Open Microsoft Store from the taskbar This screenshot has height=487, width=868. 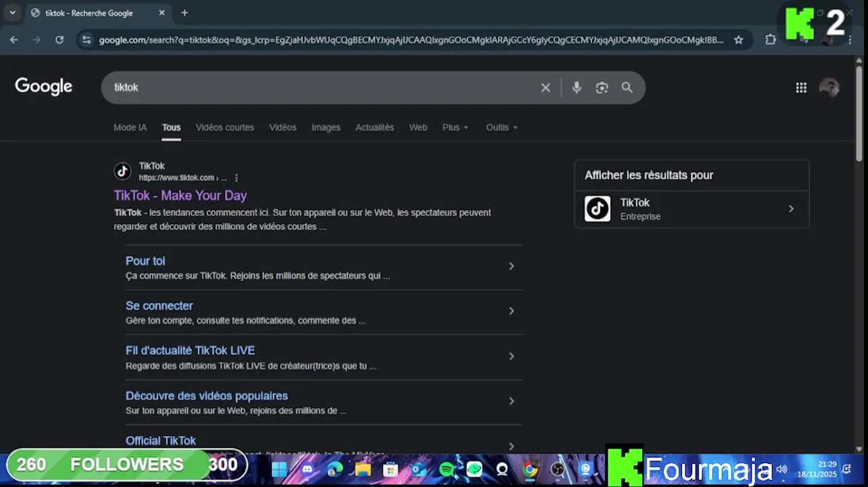(391, 469)
